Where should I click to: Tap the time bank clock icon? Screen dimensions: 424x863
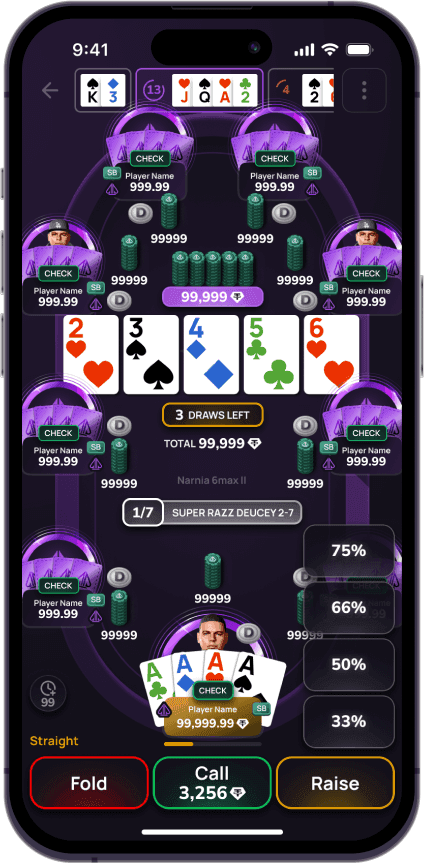pyautogui.click(x=48, y=693)
